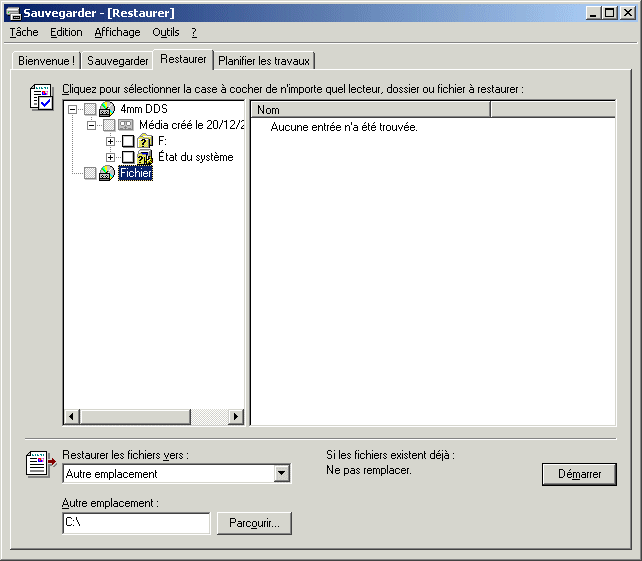The height and width of the screenshot is (561, 642).
Task: Switch to the Planifier les travaux tab
Action: (265, 61)
